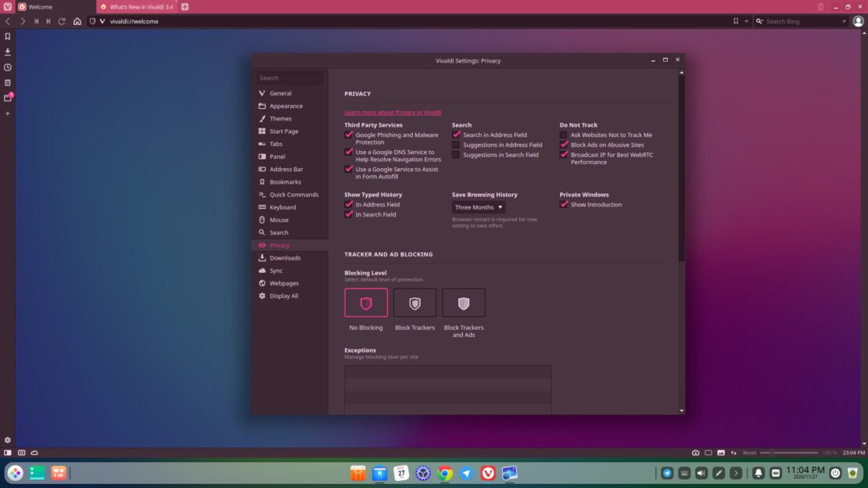Open the Three Months browsing history dropdown
This screenshot has width=868, height=488.
point(478,206)
